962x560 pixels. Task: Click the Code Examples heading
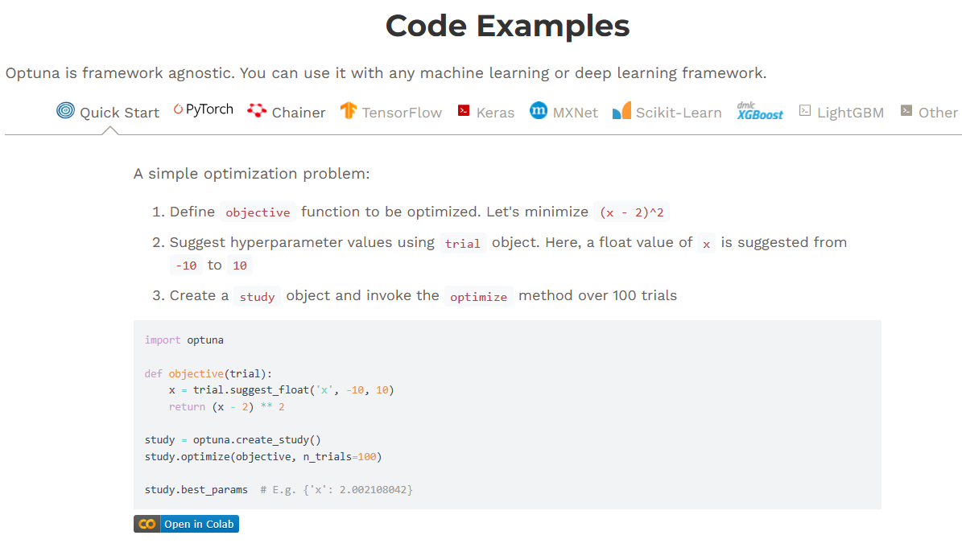(507, 26)
